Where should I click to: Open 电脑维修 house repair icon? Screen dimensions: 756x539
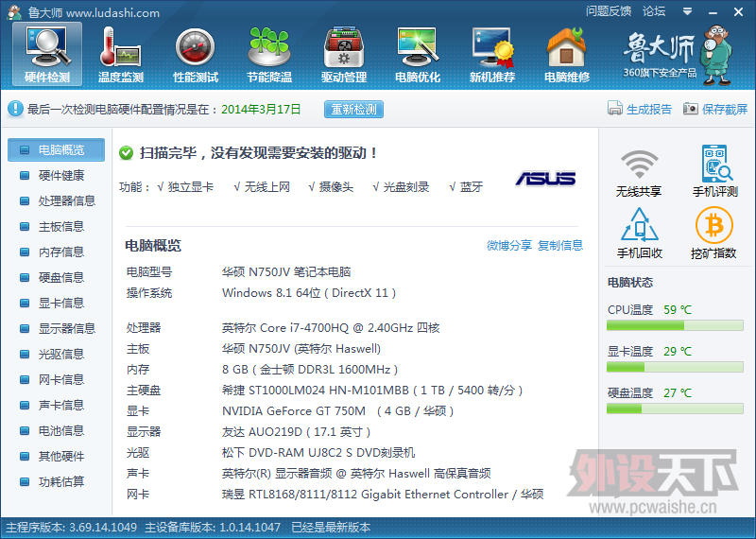[566, 54]
